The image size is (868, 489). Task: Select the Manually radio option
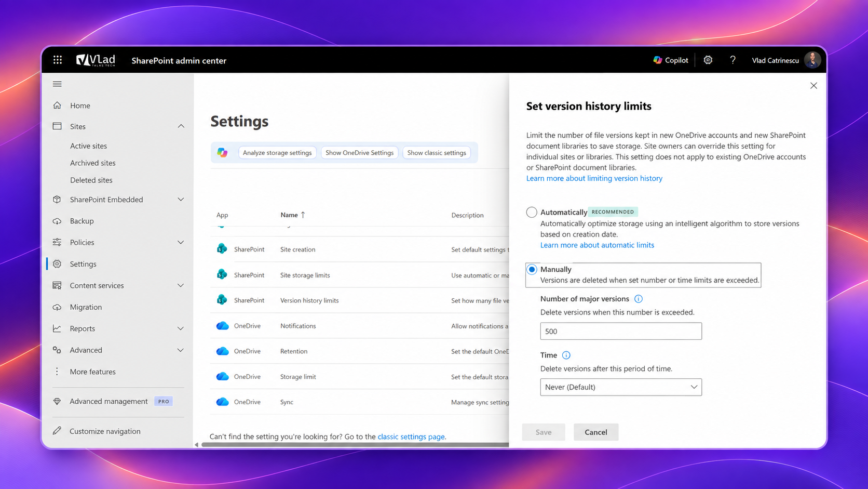pos(532,270)
